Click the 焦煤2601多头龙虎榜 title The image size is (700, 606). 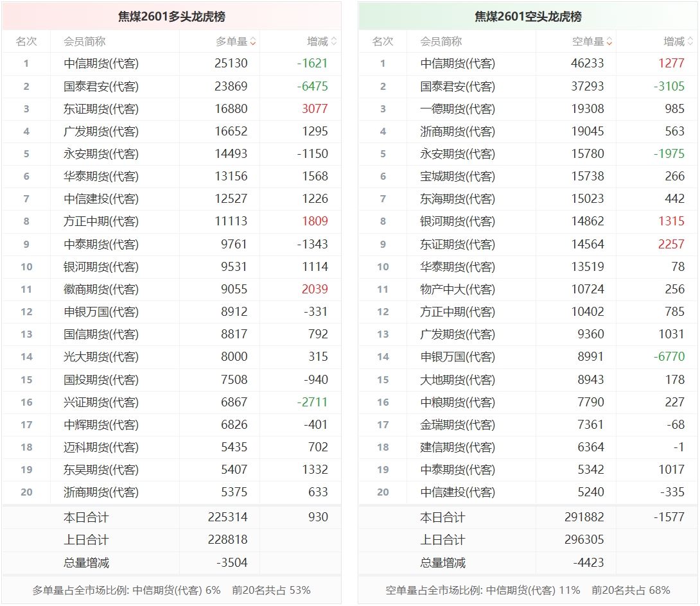point(171,17)
